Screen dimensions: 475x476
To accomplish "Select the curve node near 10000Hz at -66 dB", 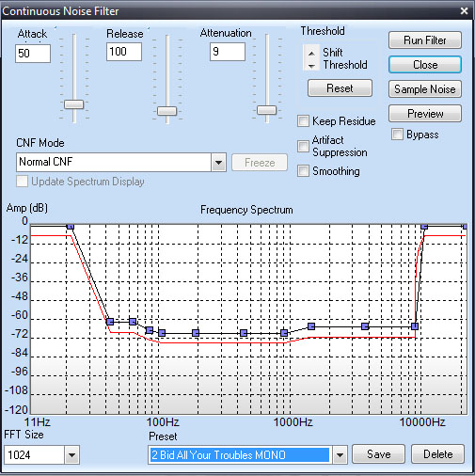I will (x=415, y=326).
